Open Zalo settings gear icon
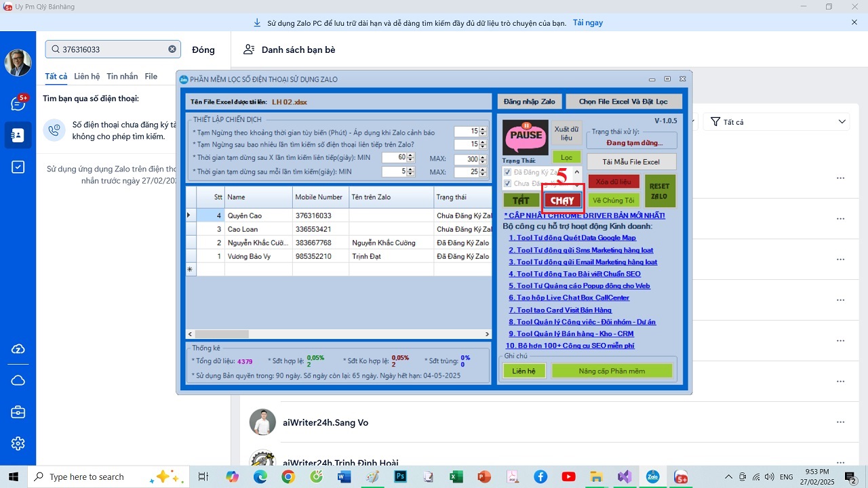The image size is (868, 488). click(x=18, y=443)
